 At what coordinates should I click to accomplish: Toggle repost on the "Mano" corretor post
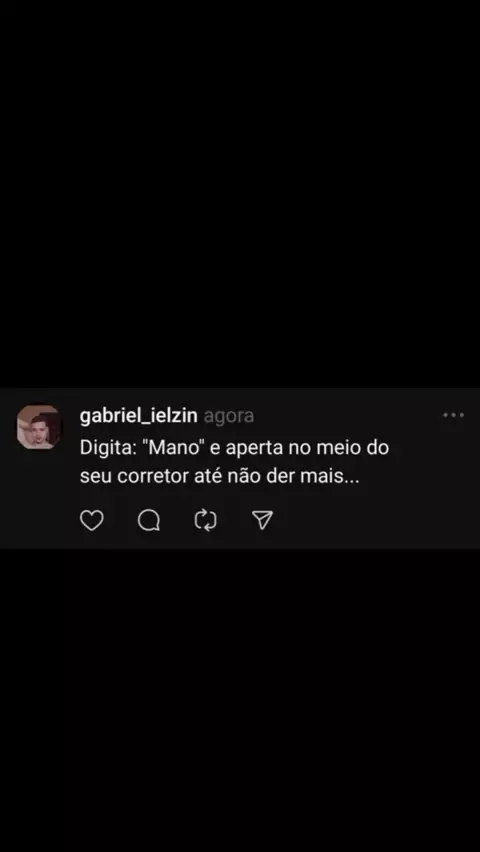click(205, 521)
